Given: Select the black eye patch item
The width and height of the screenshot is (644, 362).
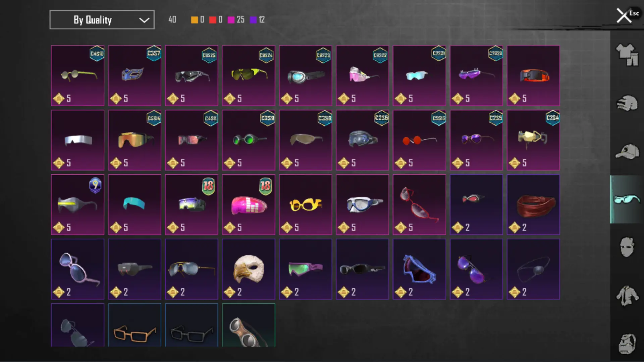Looking at the screenshot, I should tap(533, 269).
